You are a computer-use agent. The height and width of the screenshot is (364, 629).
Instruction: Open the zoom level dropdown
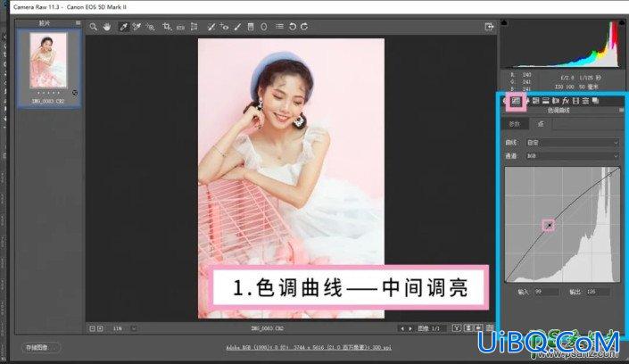[134, 328]
